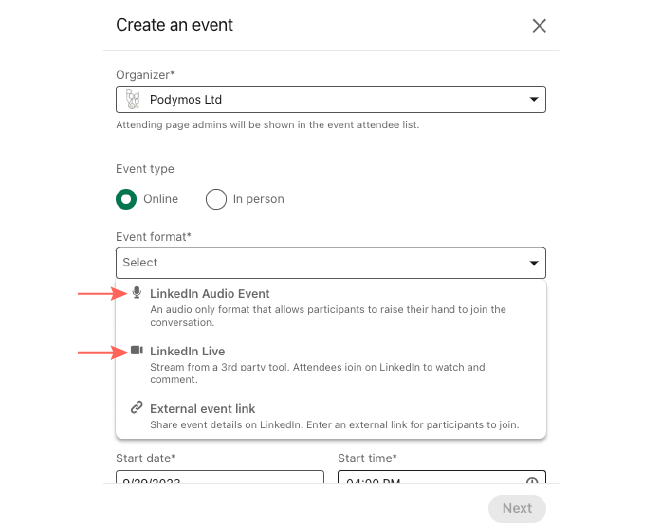
Task: Open the Organizer dropdown arrow
Action: pos(533,100)
